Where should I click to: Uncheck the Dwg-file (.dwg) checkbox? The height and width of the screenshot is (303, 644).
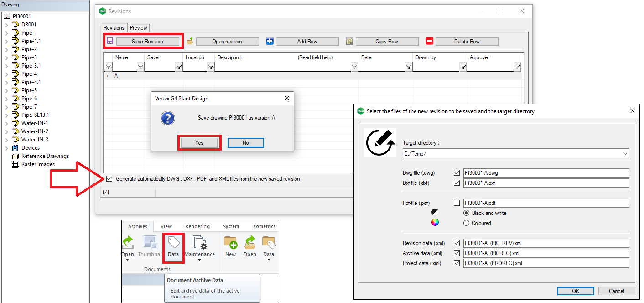tap(457, 173)
